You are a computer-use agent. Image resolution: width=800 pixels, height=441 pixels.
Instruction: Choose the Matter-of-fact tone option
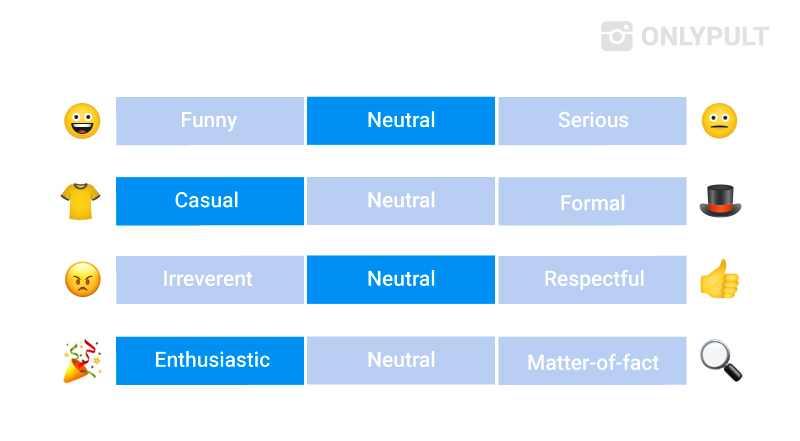click(x=592, y=360)
